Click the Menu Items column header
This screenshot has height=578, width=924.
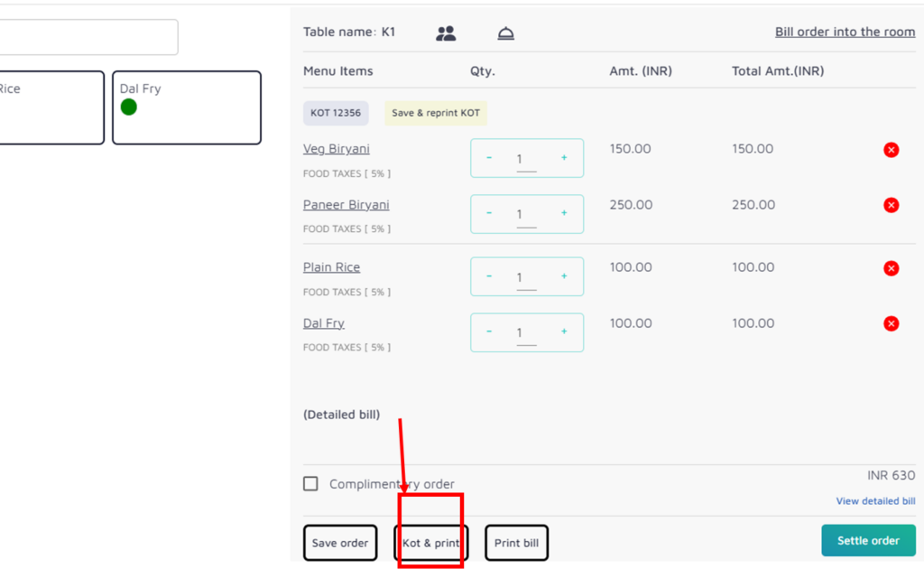pos(338,70)
